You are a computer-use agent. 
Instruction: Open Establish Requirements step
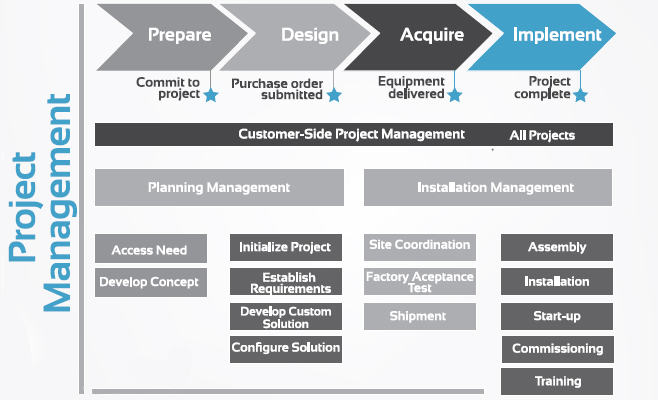tap(286, 282)
